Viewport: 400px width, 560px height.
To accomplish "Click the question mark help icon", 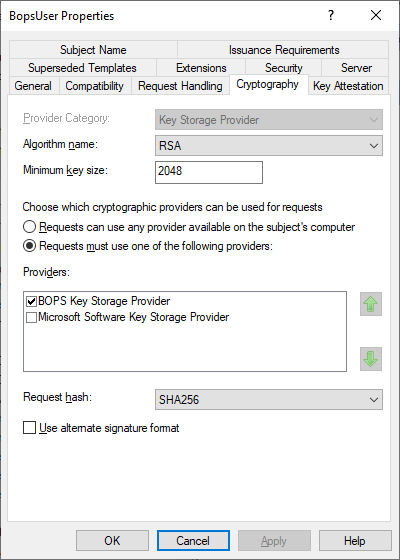I will coord(331,15).
